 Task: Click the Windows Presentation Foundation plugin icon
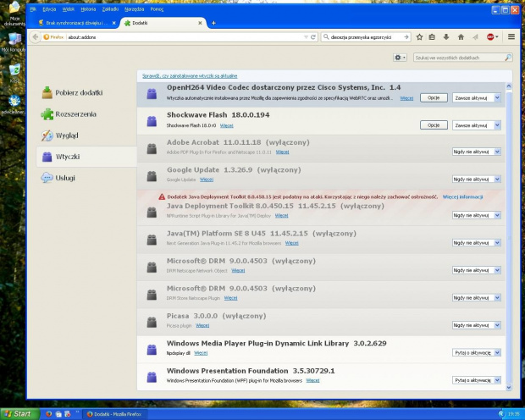point(152,377)
